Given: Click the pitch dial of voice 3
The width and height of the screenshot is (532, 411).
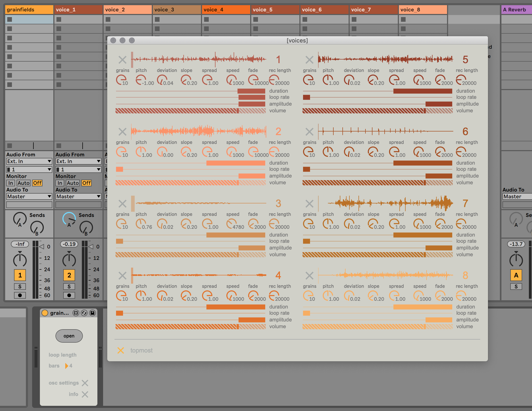Looking at the screenshot, I should 140,223.
